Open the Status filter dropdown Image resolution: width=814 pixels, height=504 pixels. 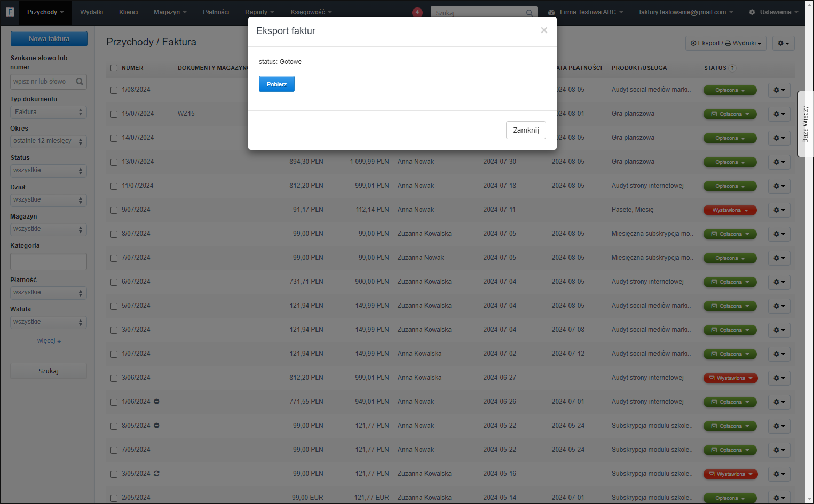tap(49, 171)
